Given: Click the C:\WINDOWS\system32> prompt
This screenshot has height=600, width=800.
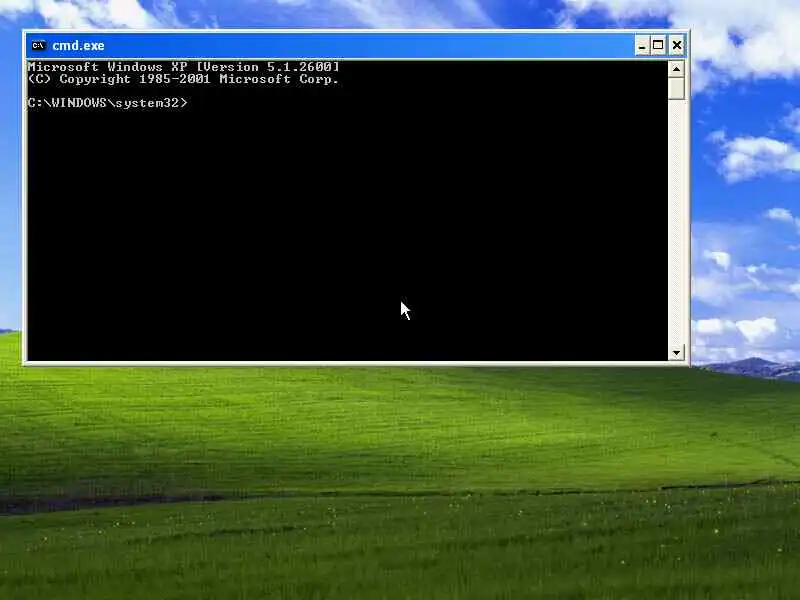Looking at the screenshot, I should (108, 103).
